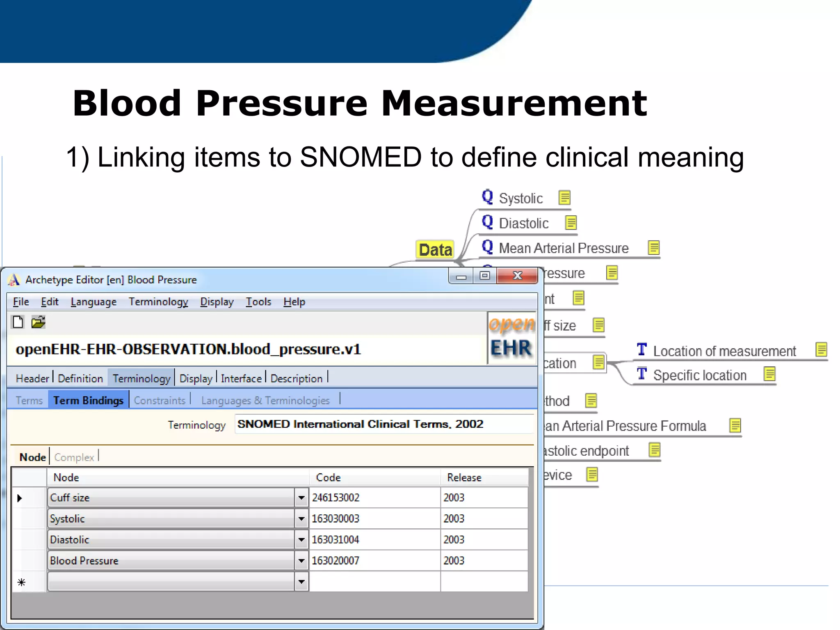Select the new row asterisk header
Viewport: 840px width, 630px height.
click(x=22, y=582)
